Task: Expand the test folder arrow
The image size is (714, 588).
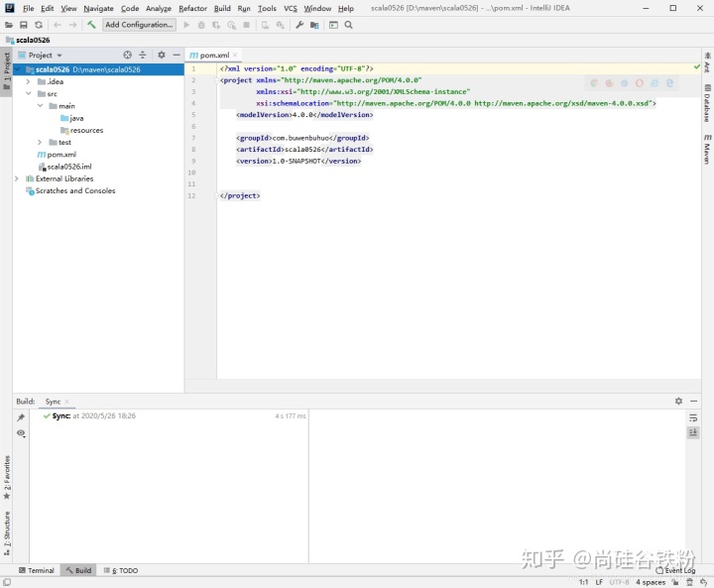Action: tap(40, 142)
